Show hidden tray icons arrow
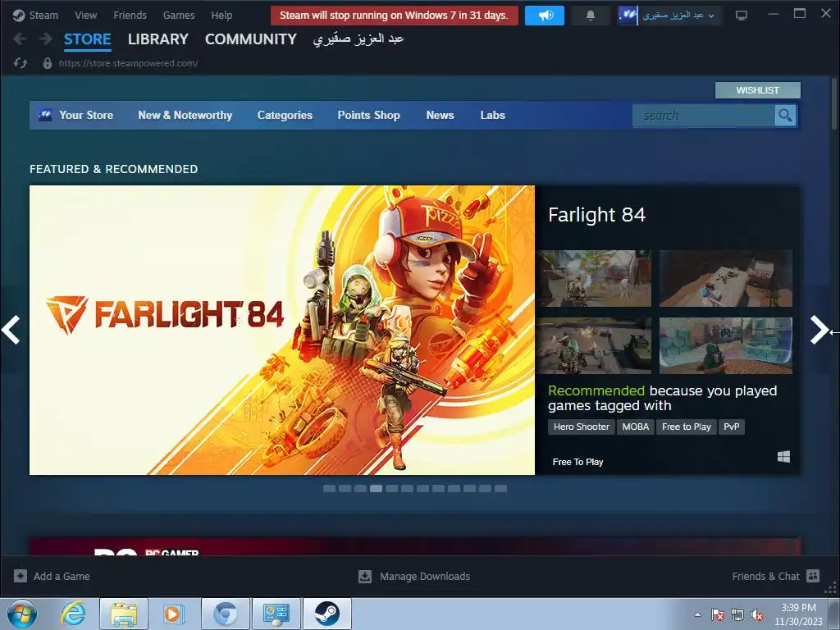 [697, 614]
